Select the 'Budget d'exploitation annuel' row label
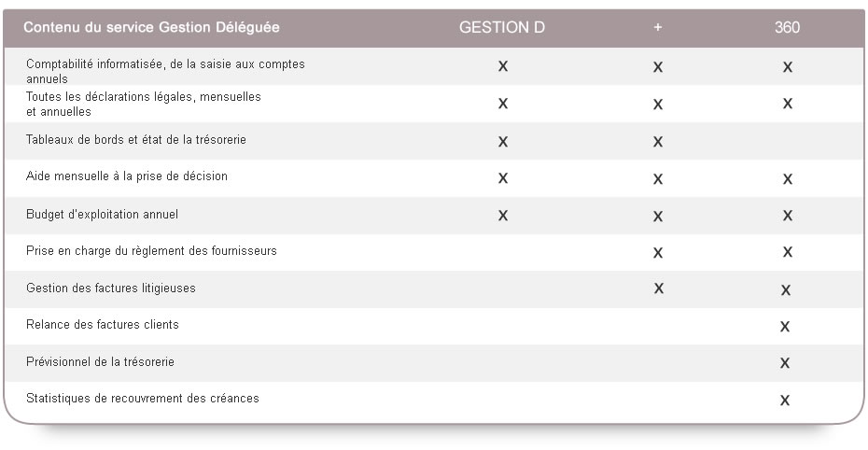Image resolution: width=868 pixels, height=450 pixels. point(102,214)
